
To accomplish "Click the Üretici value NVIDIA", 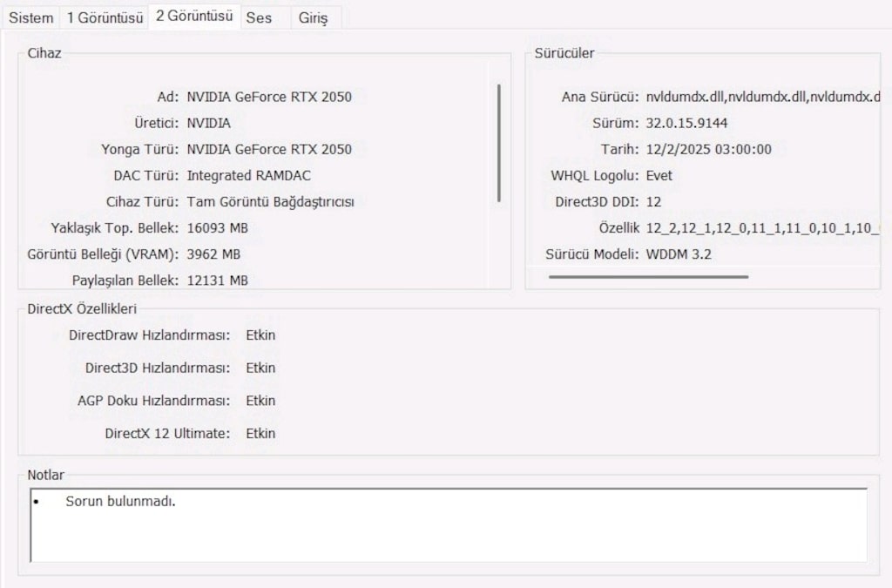I will [x=209, y=123].
